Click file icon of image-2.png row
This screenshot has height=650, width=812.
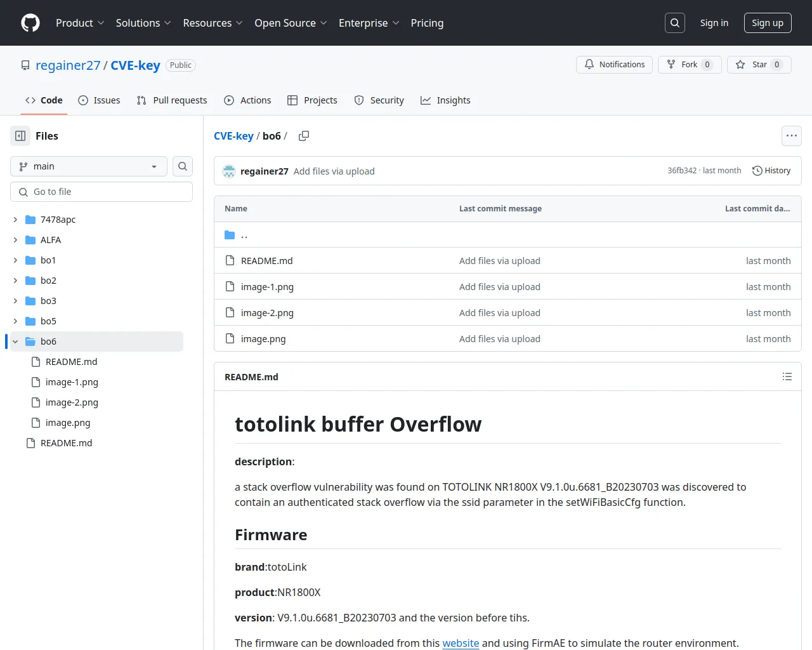click(230, 312)
